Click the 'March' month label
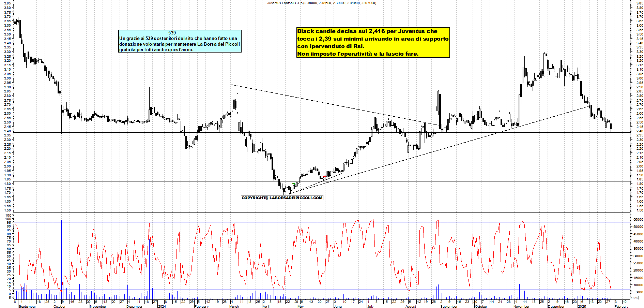The image size is (644, 308). (x=234, y=306)
